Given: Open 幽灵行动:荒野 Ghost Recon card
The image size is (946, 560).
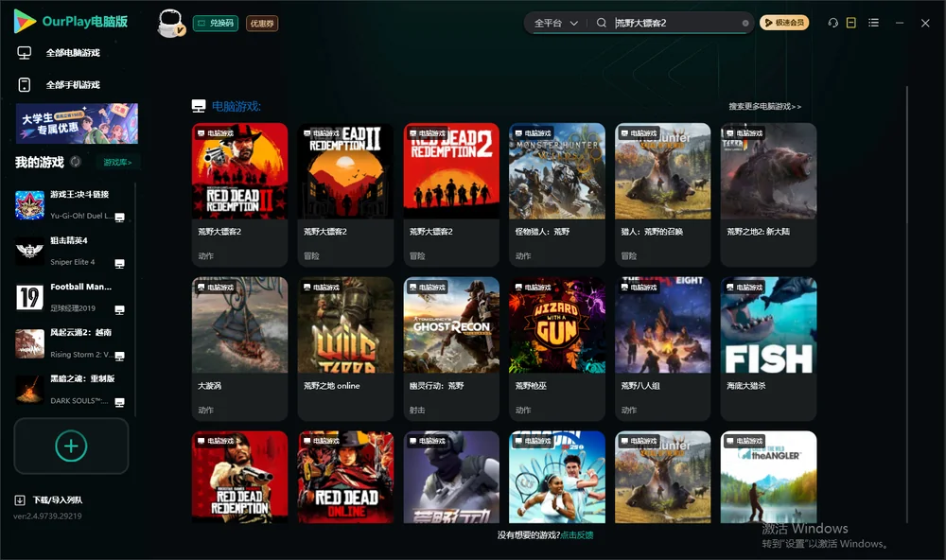Looking at the screenshot, I should 451,348.
